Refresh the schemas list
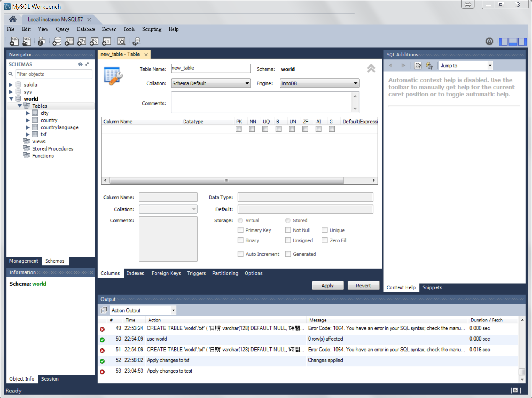532x398 pixels. click(x=80, y=64)
